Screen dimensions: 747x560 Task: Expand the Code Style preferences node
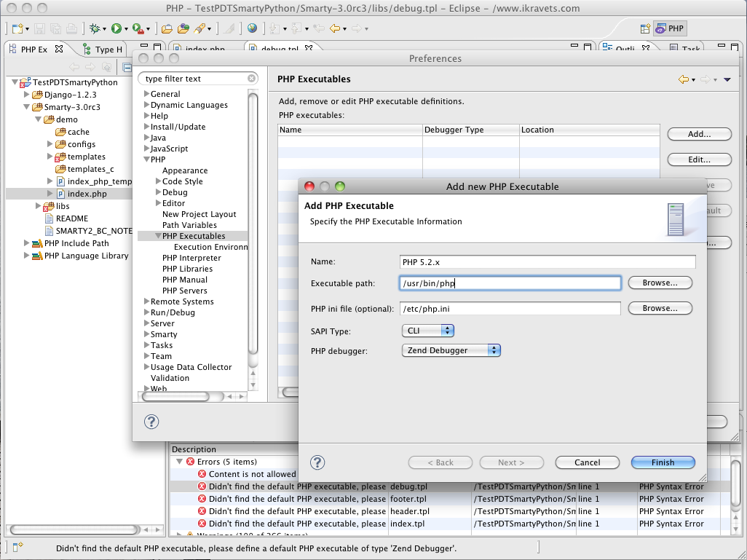pyautogui.click(x=159, y=181)
